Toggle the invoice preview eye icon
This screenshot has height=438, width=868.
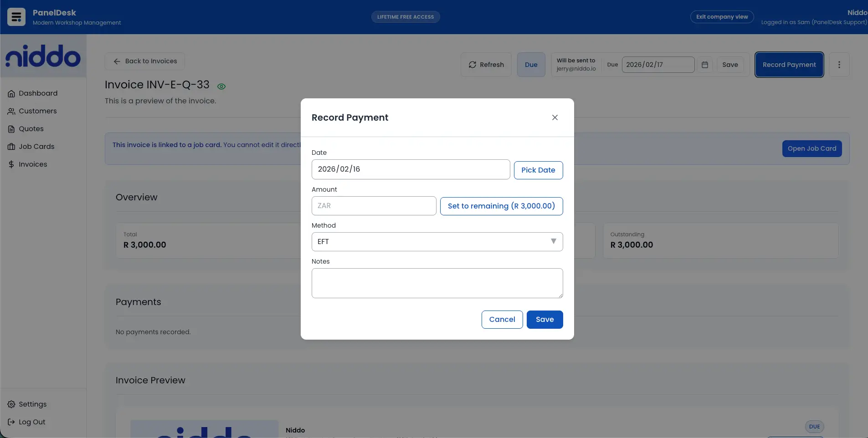tap(221, 86)
